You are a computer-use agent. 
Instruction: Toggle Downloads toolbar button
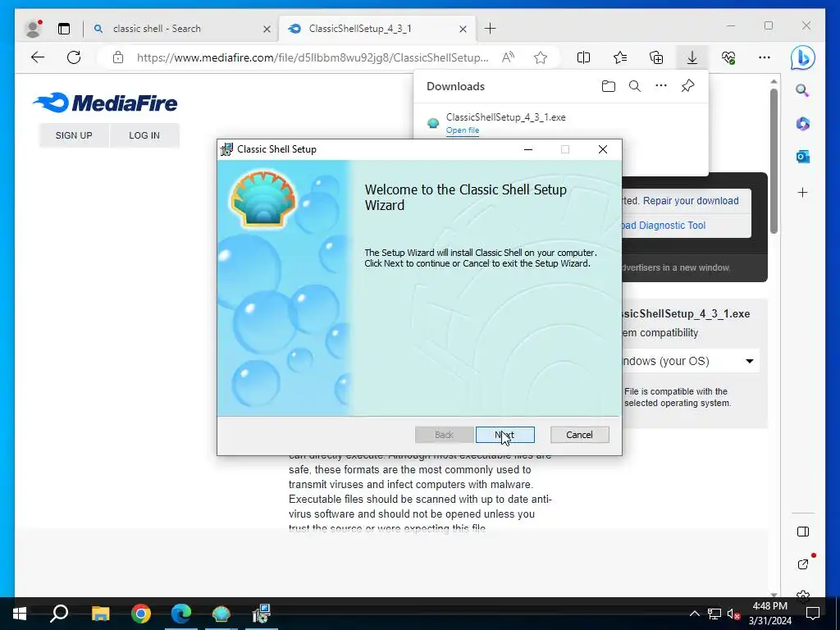[x=692, y=57]
